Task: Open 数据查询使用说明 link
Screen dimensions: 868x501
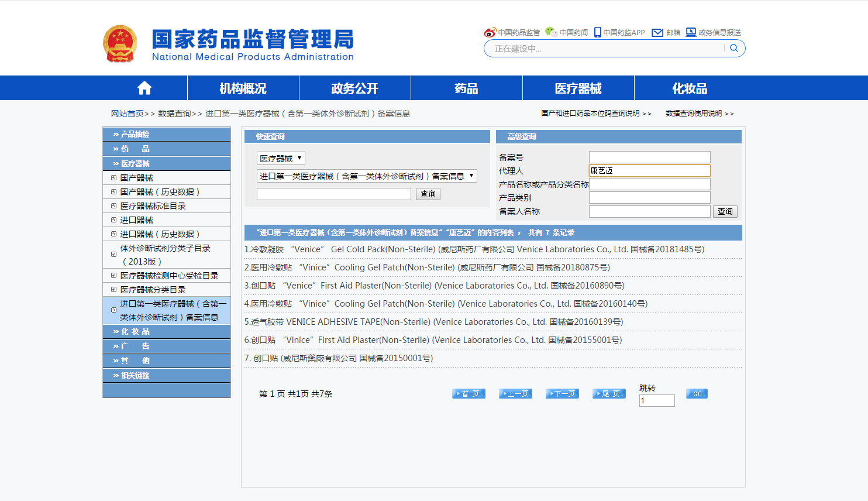Action: 700,114
